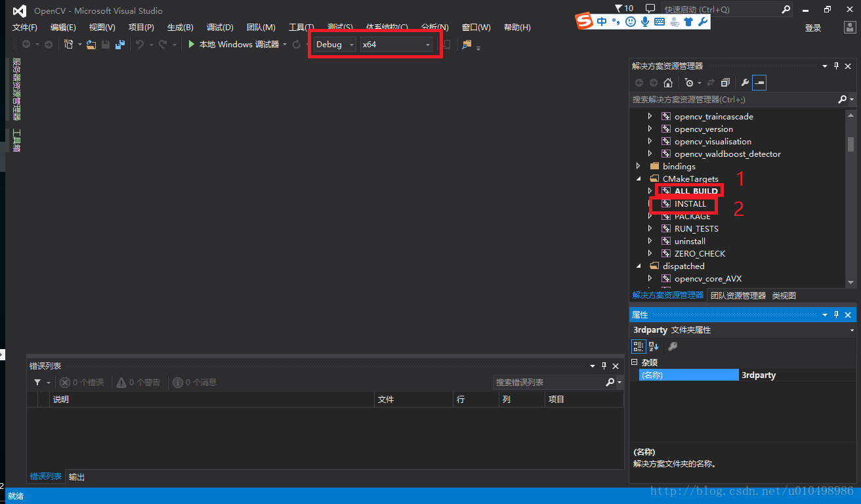The width and height of the screenshot is (861, 504).
Task: Collapse the CMakeTargets folder
Action: coord(638,178)
